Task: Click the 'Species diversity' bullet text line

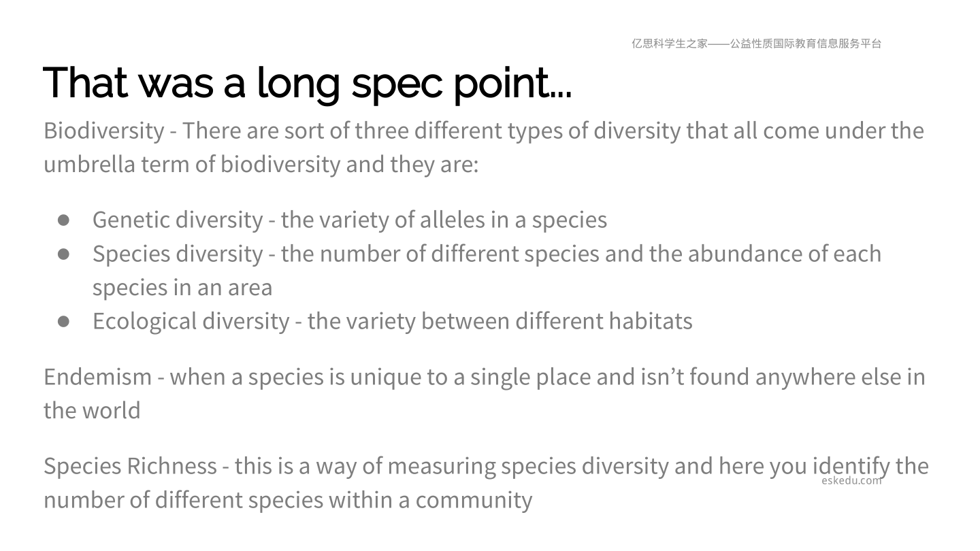Action: (x=487, y=254)
